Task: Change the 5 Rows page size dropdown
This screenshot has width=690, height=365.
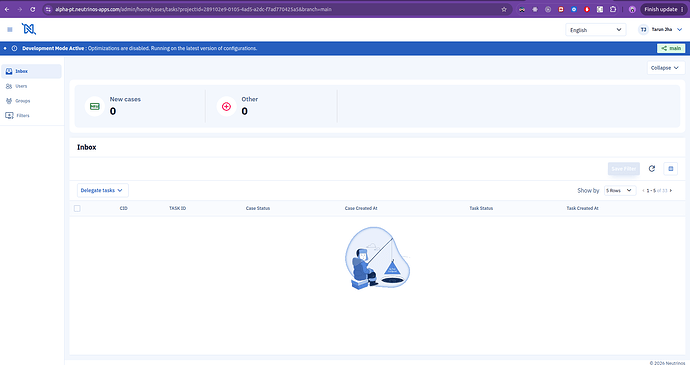Action: click(620, 191)
